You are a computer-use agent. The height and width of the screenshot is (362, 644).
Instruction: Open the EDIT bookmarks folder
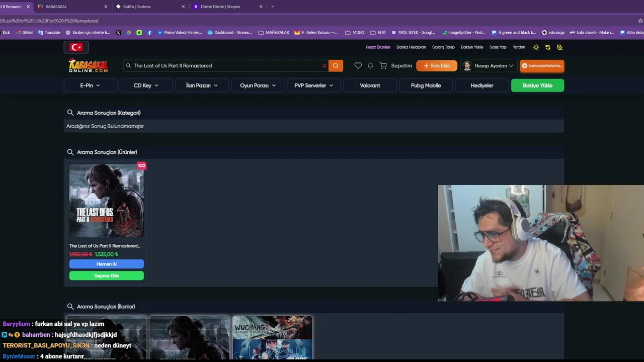[x=378, y=32]
